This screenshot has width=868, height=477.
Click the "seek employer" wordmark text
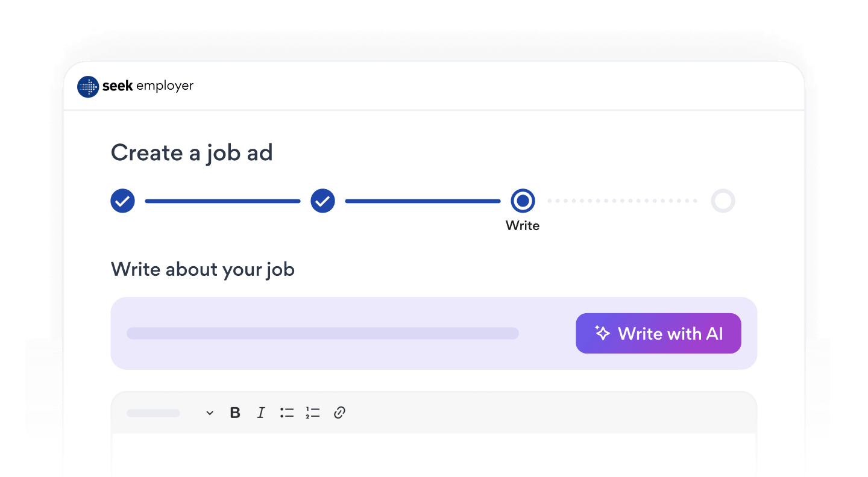click(148, 86)
